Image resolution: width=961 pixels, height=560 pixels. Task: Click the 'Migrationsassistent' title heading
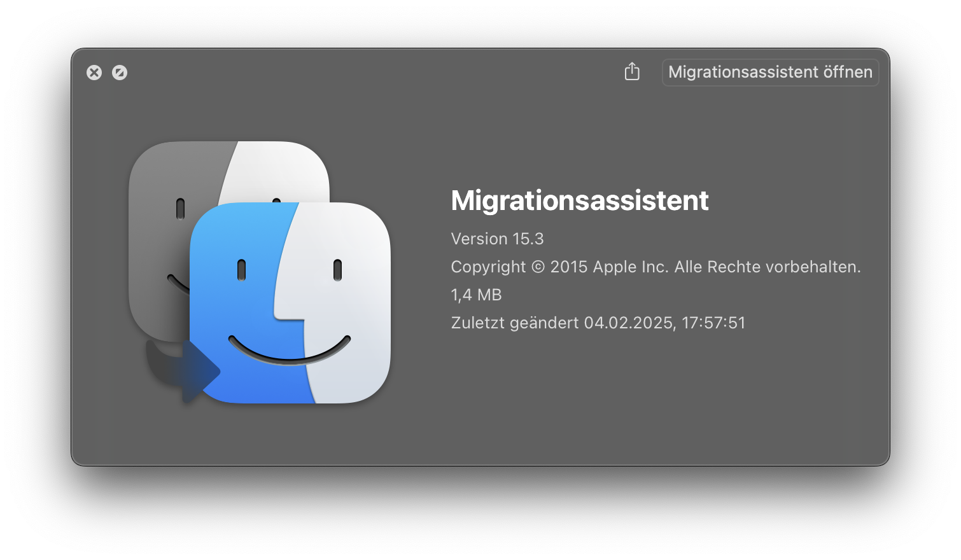(x=580, y=200)
